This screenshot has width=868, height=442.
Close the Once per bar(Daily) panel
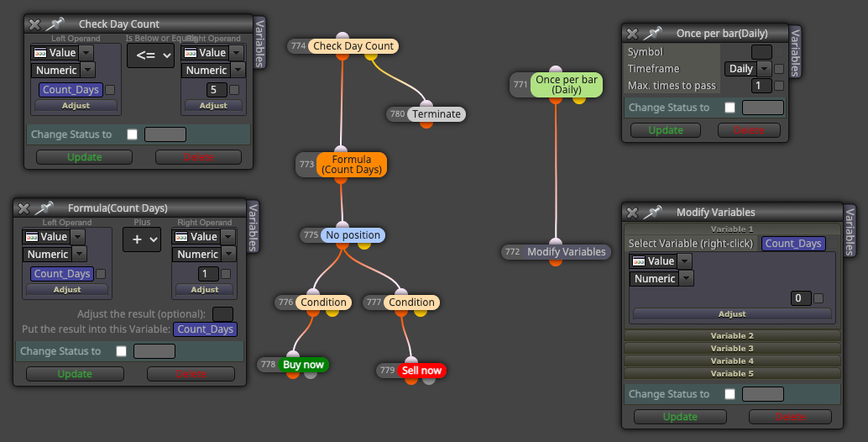[x=632, y=34]
